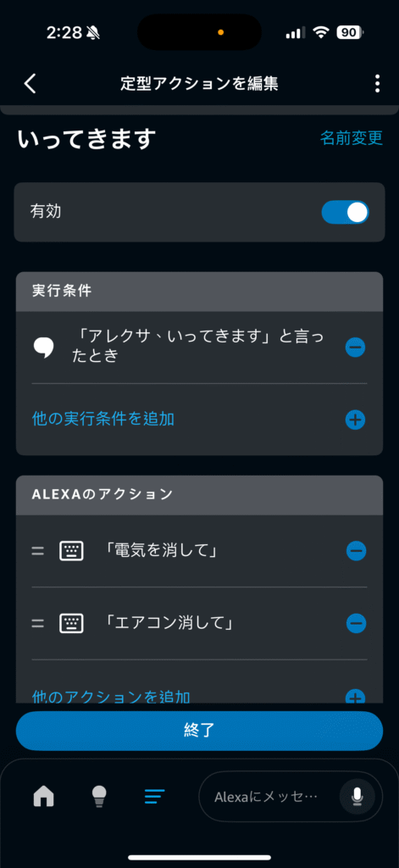This screenshot has height=868, width=399.
Task: Tap the reorder handle beside 「電気を消して」
Action: (x=37, y=551)
